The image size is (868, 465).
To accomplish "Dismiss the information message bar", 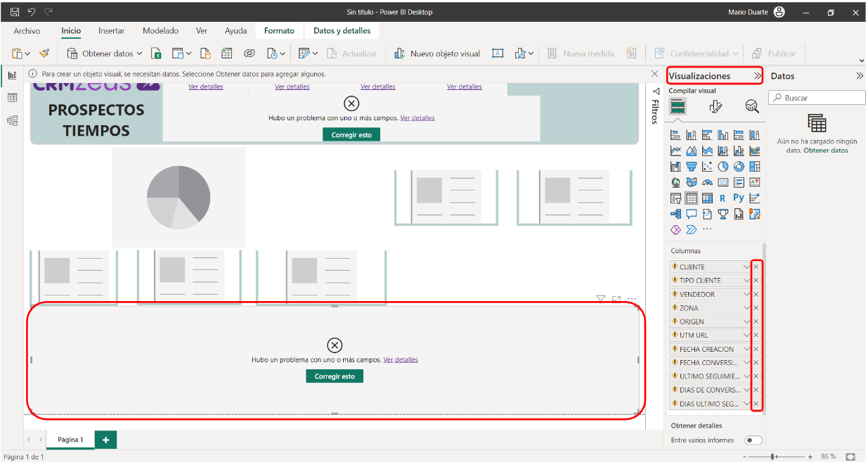I will [x=654, y=73].
